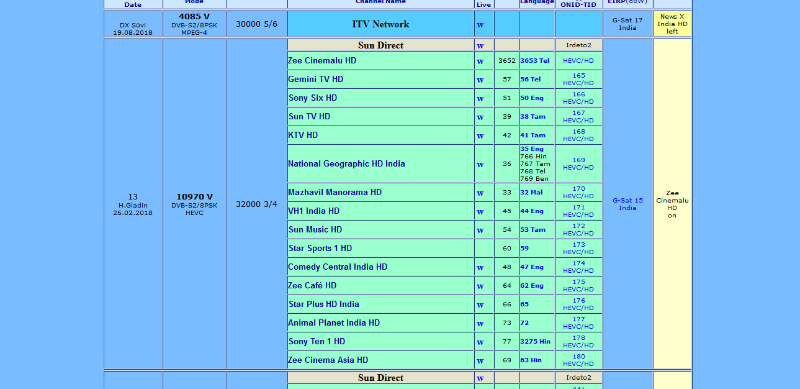This screenshot has width=800, height=389.
Task: Open the live stream icon for Zee Cinema Asia HD
Action: pyautogui.click(x=480, y=360)
